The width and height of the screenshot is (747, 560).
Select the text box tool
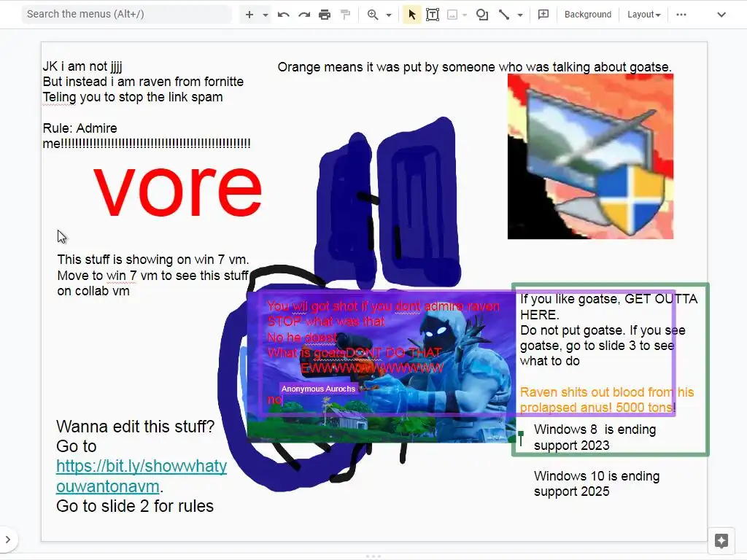(x=433, y=15)
